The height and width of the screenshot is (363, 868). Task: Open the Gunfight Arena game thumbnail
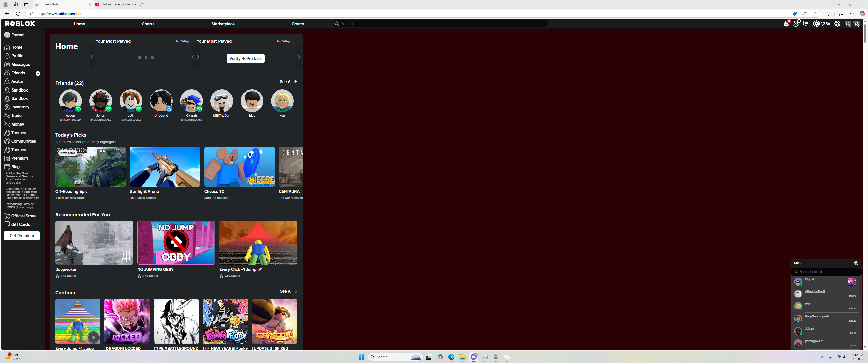[165, 167]
